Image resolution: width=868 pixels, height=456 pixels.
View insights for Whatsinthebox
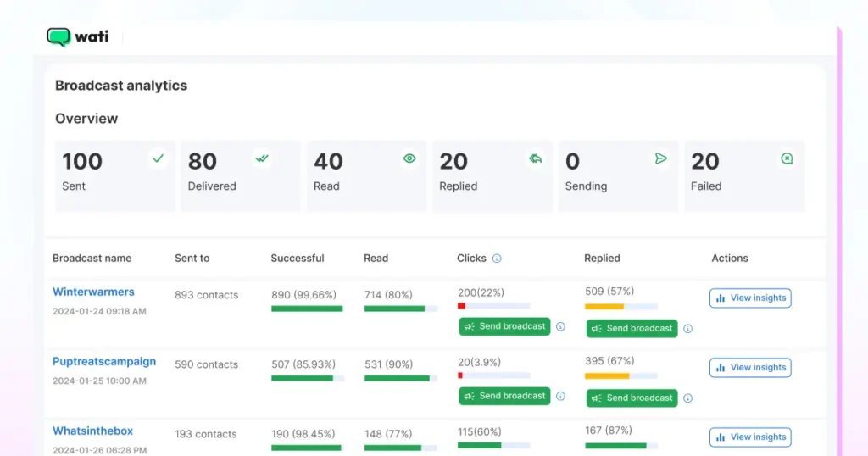tap(750, 437)
